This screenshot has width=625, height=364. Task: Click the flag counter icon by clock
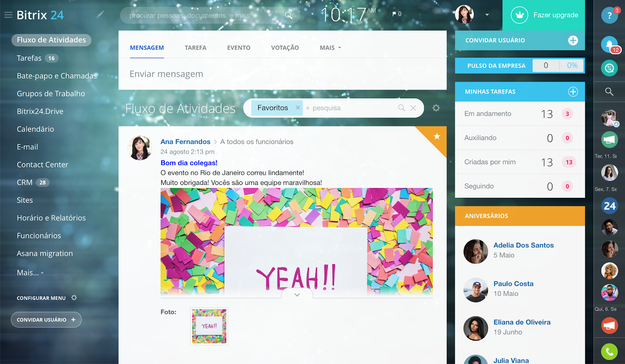[x=397, y=14]
